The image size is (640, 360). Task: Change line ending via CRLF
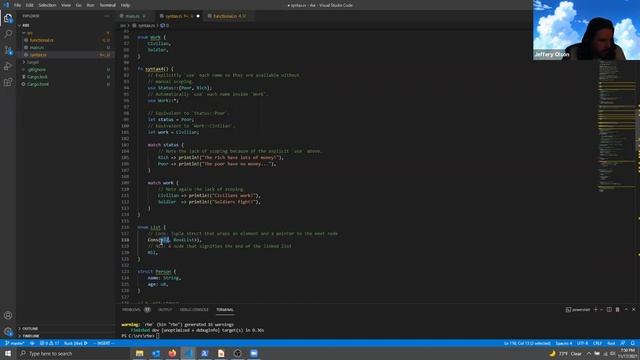(598, 343)
